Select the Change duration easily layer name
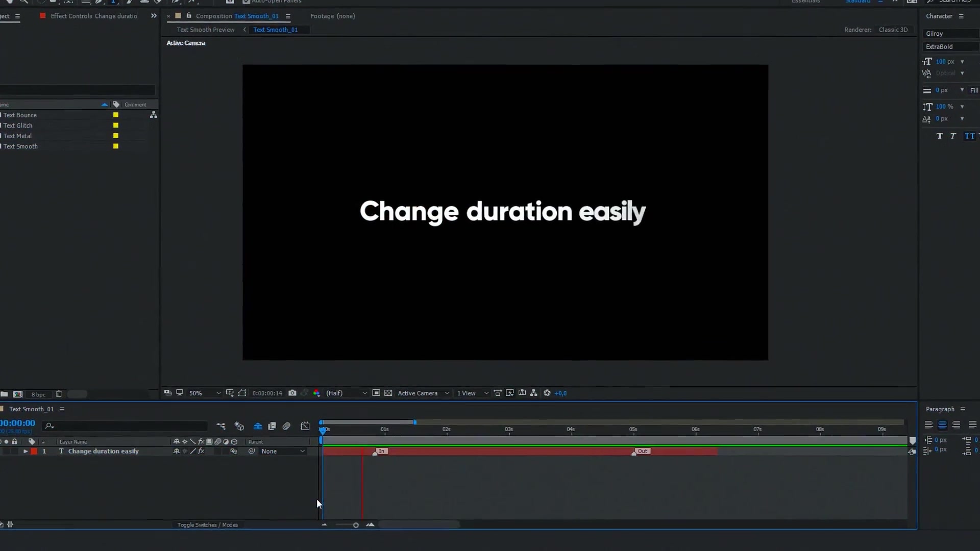This screenshot has height=551, width=980. pos(104,452)
